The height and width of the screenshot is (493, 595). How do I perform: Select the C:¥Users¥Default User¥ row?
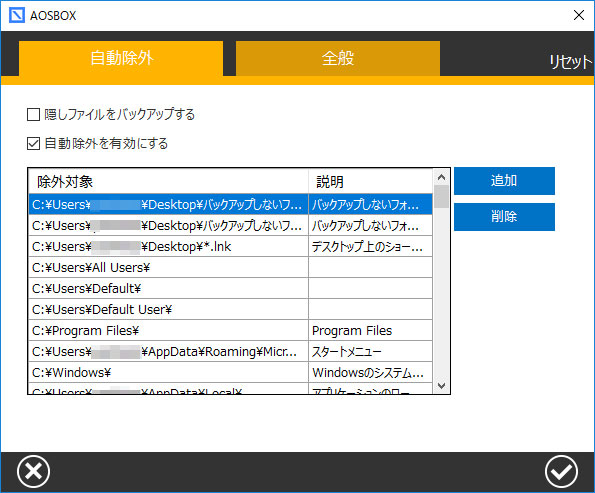click(231, 309)
